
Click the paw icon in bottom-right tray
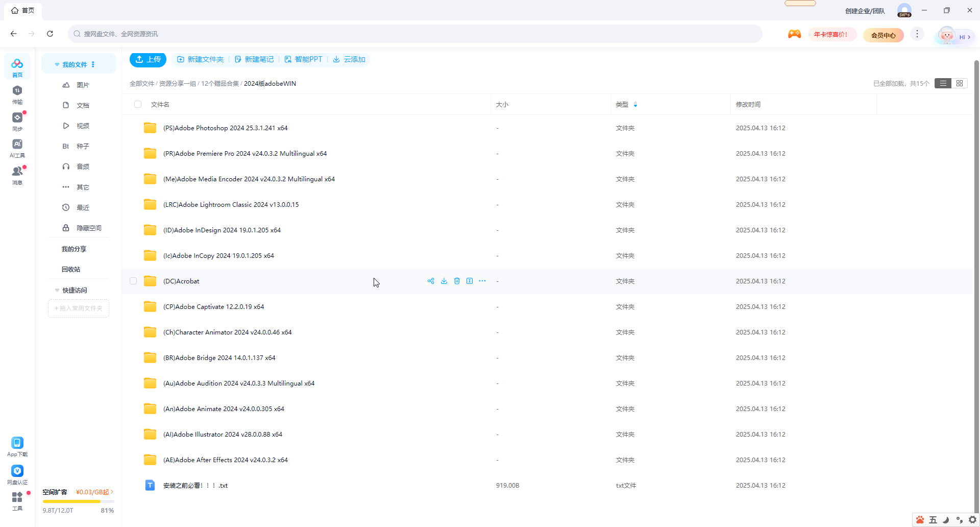(920, 520)
